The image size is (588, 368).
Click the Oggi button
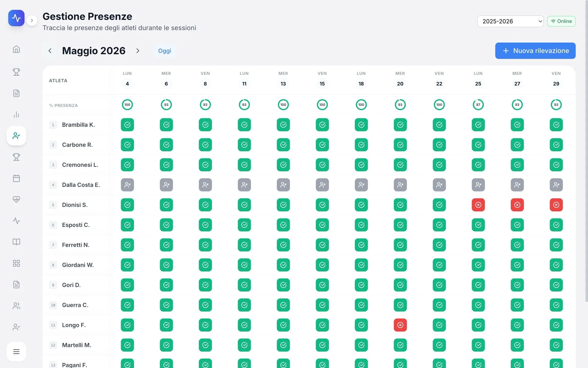coord(165,51)
